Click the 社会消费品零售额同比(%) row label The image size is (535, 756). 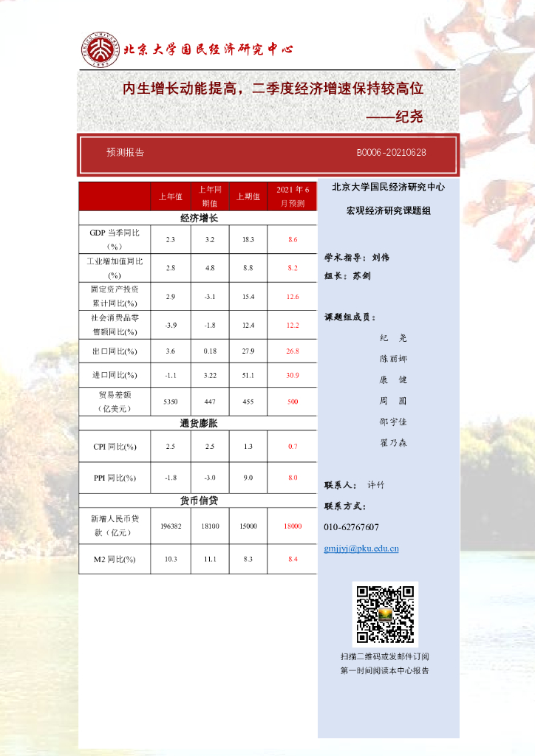click(x=115, y=325)
